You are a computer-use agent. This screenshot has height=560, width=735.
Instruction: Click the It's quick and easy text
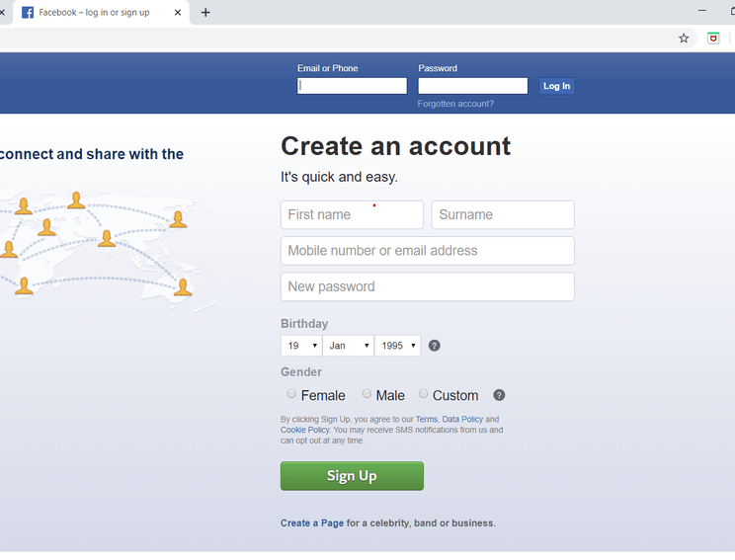tap(339, 177)
